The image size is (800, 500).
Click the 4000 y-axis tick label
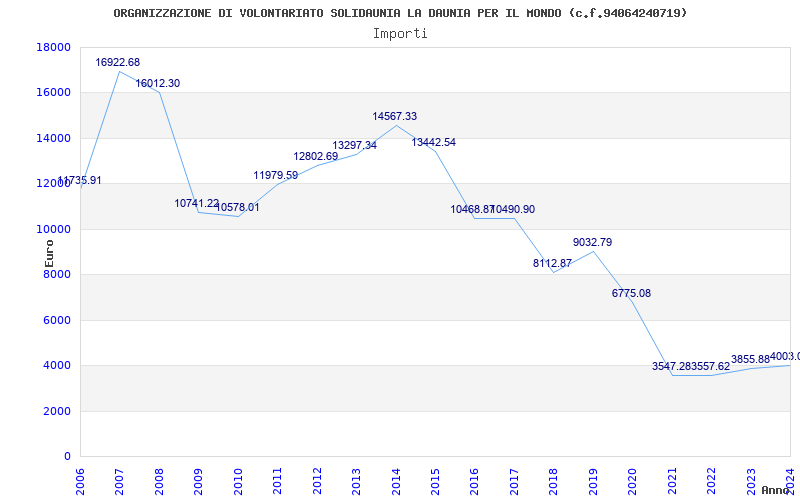tap(57, 366)
